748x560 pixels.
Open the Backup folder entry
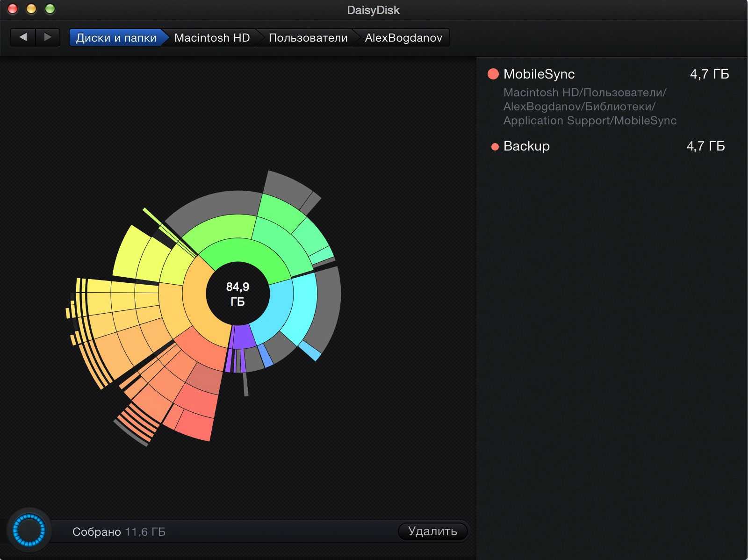tap(526, 146)
